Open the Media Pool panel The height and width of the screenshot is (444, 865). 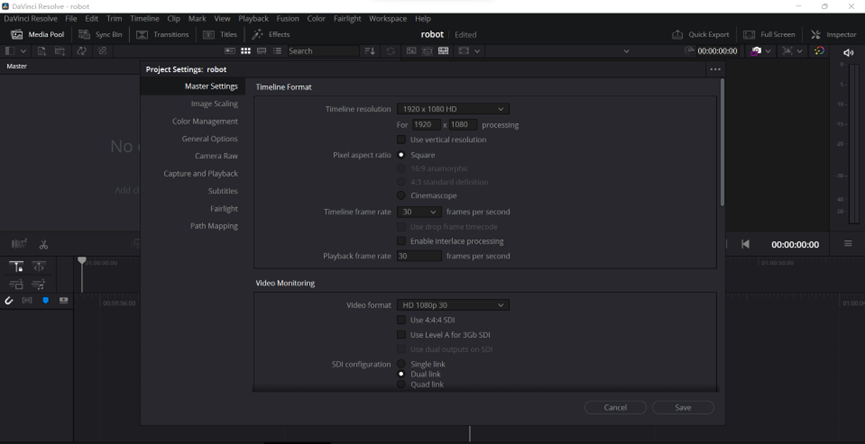(38, 34)
